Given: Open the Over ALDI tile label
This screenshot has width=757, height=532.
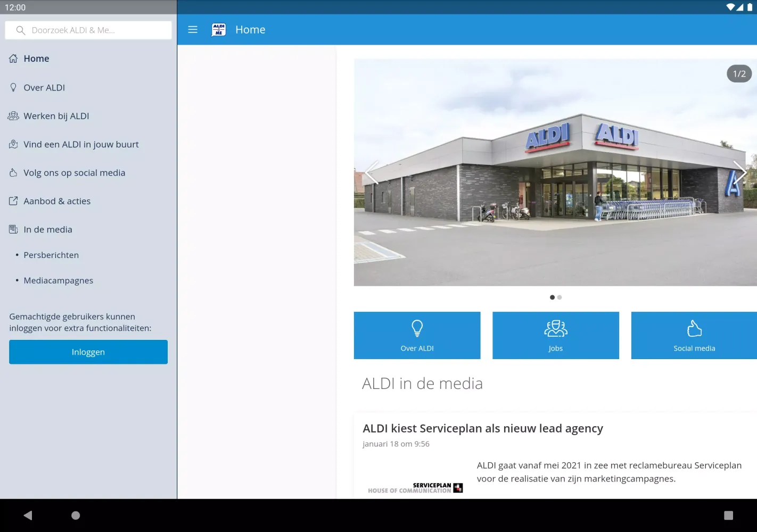Looking at the screenshot, I should [417, 348].
